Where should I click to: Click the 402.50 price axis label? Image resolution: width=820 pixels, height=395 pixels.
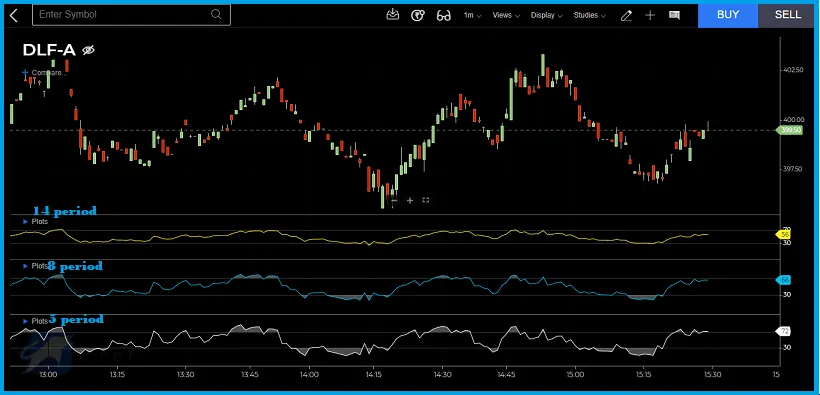pyautogui.click(x=793, y=70)
